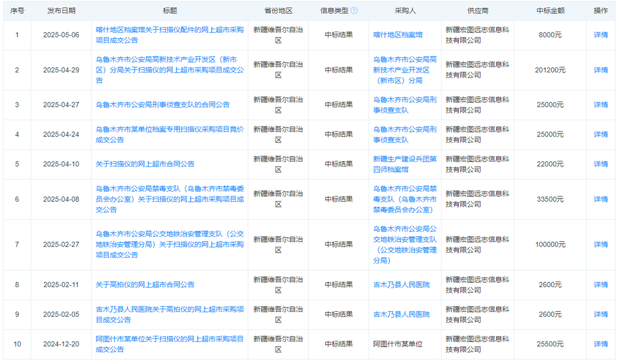Click the 标题 column header

click(170, 11)
